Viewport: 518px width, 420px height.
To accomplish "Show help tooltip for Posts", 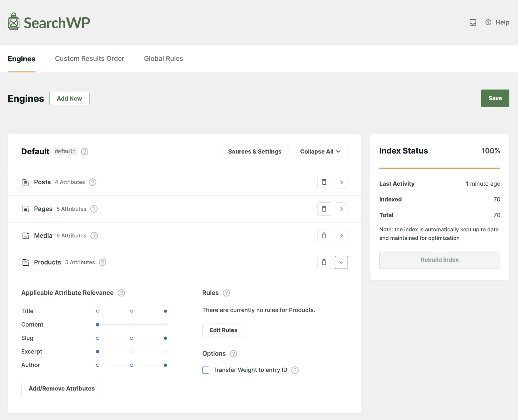I will point(93,182).
